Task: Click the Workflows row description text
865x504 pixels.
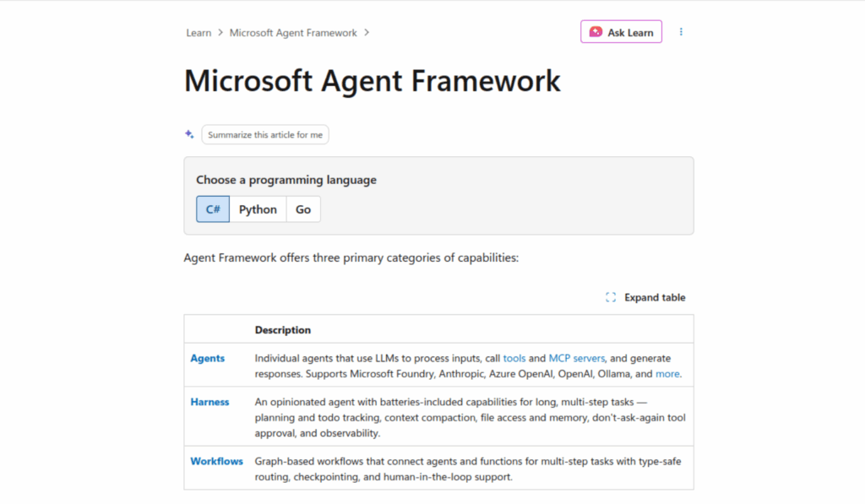Action: point(468,469)
